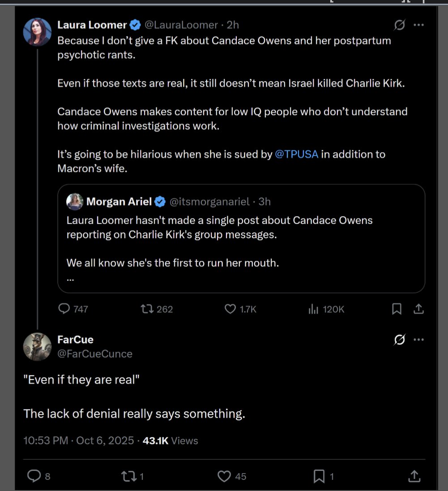Click Grok icon on Laura Loomer's post
Viewport: 448px width, 491px height.
(399, 26)
